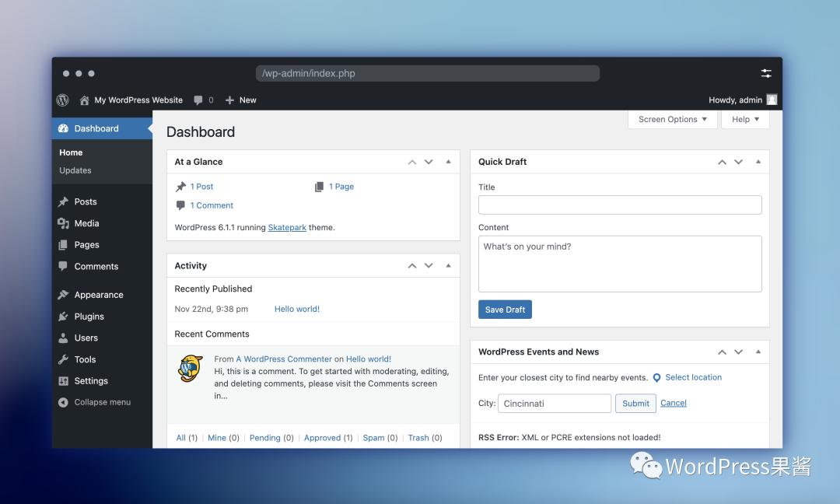Click the WordPress logo in admin bar

[x=63, y=100]
